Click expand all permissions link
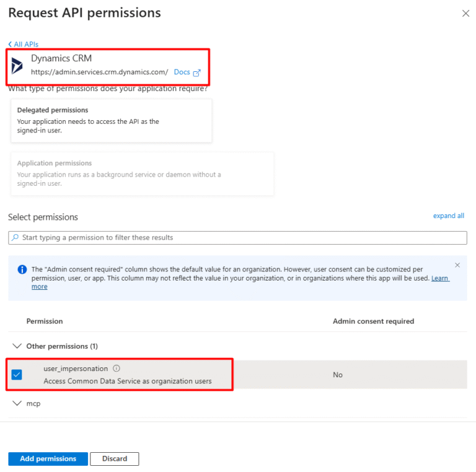This screenshot has width=476, height=472. pyautogui.click(x=448, y=216)
